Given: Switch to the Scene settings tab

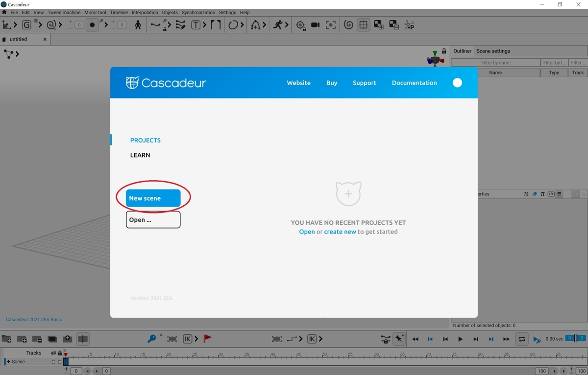Looking at the screenshot, I should [493, 51].
